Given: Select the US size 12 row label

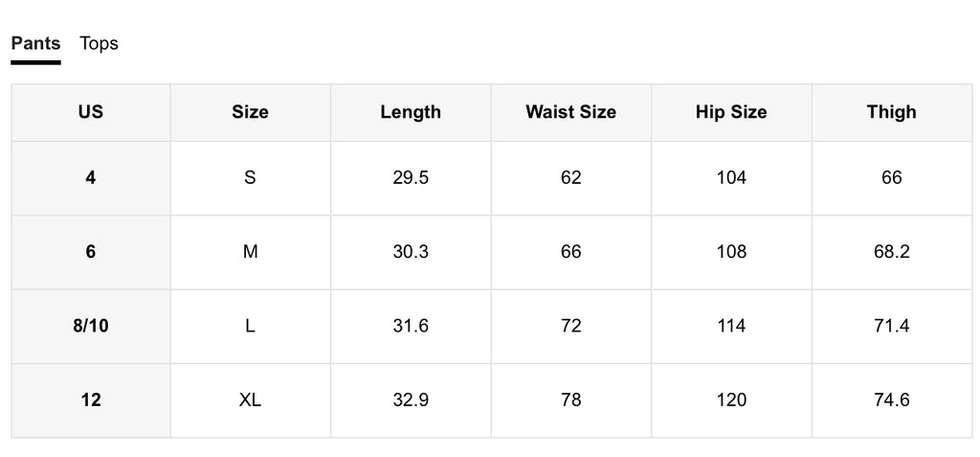Looking at the screenshot, I should coord(91,400).
